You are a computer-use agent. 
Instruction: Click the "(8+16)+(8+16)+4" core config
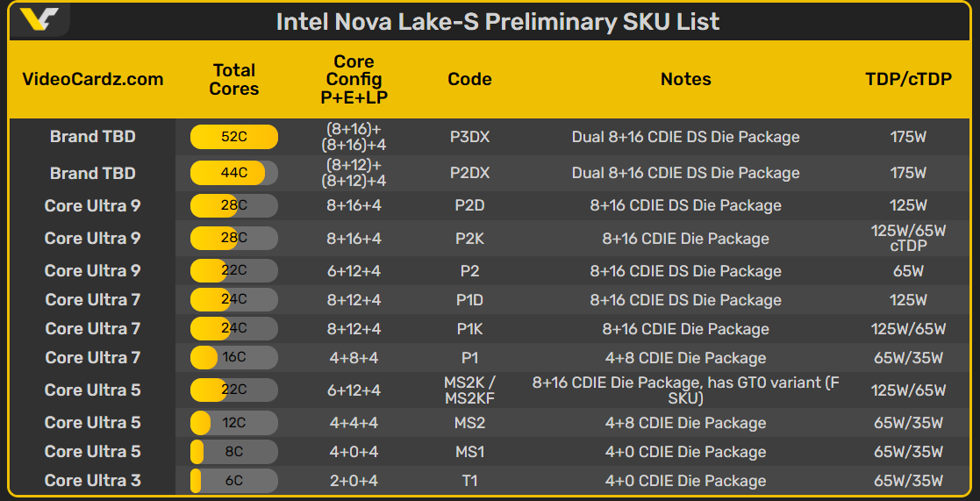[354, 137]
